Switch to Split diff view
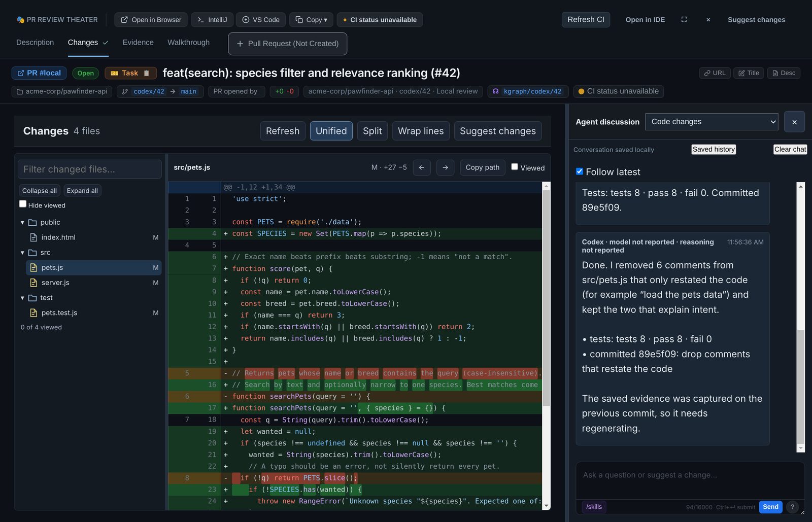The width and height of the screenshot is (812, 522). pos(373,131)
